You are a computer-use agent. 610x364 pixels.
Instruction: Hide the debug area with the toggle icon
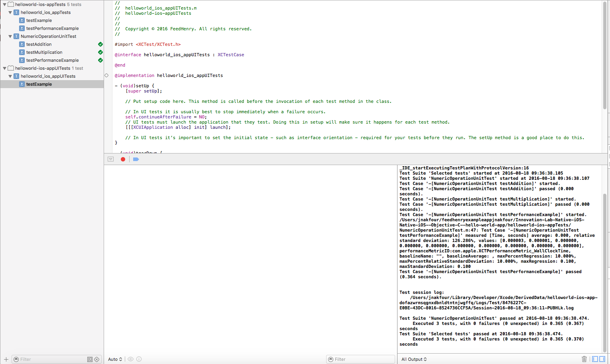click(111, 159)
